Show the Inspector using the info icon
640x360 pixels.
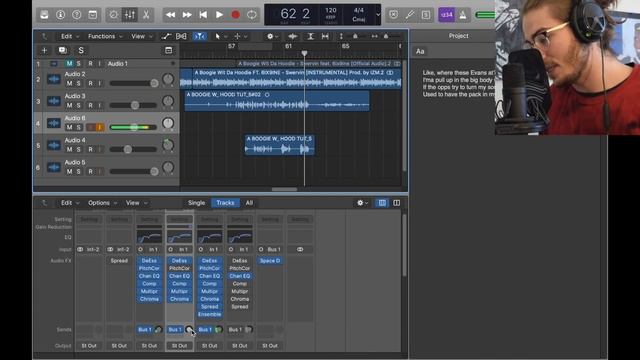point(60,15)
